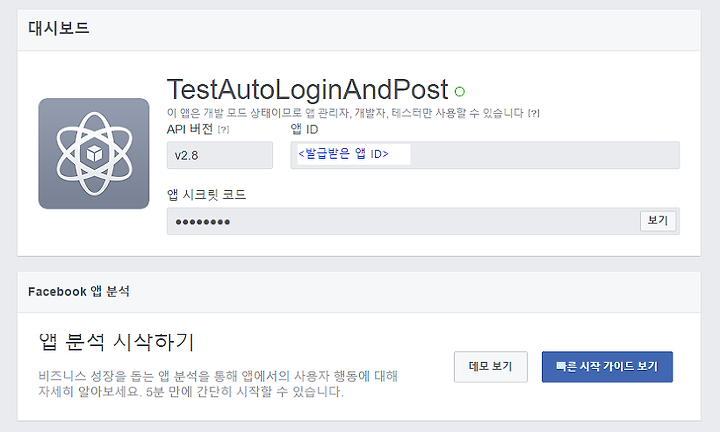Select the TestAutoLoginAndPost app title

tap(307, 89)
